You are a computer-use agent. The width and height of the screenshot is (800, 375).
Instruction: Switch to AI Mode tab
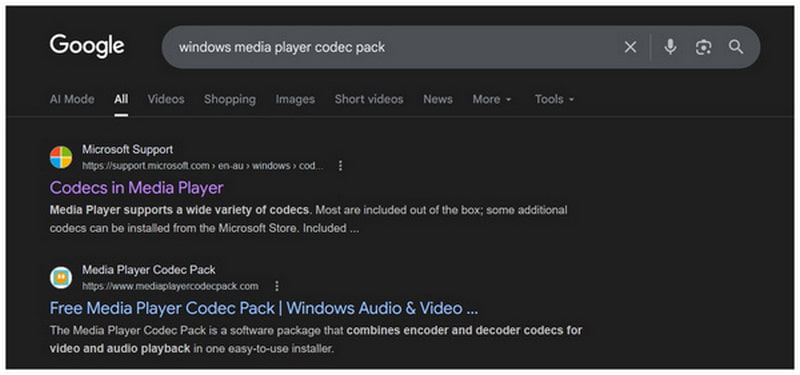72,99
